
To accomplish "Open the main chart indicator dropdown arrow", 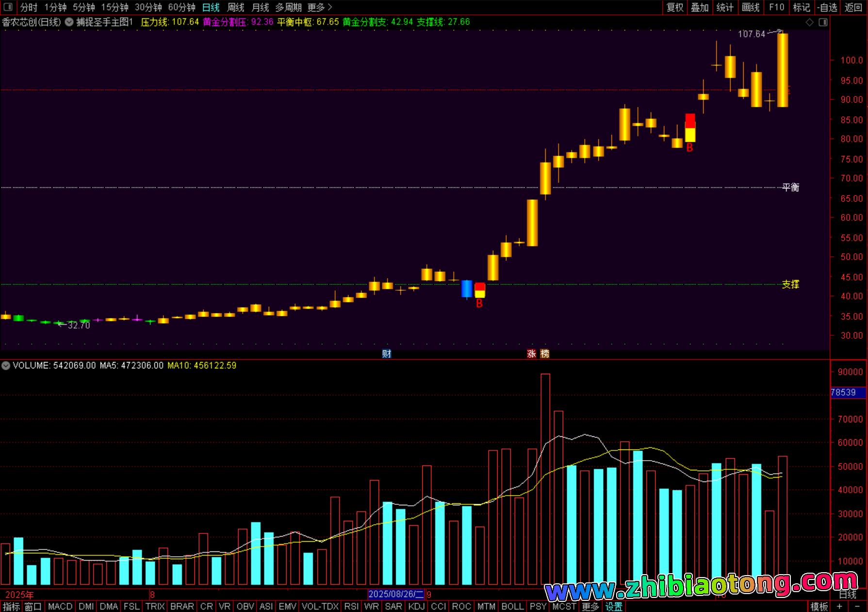I will point(69,22).
